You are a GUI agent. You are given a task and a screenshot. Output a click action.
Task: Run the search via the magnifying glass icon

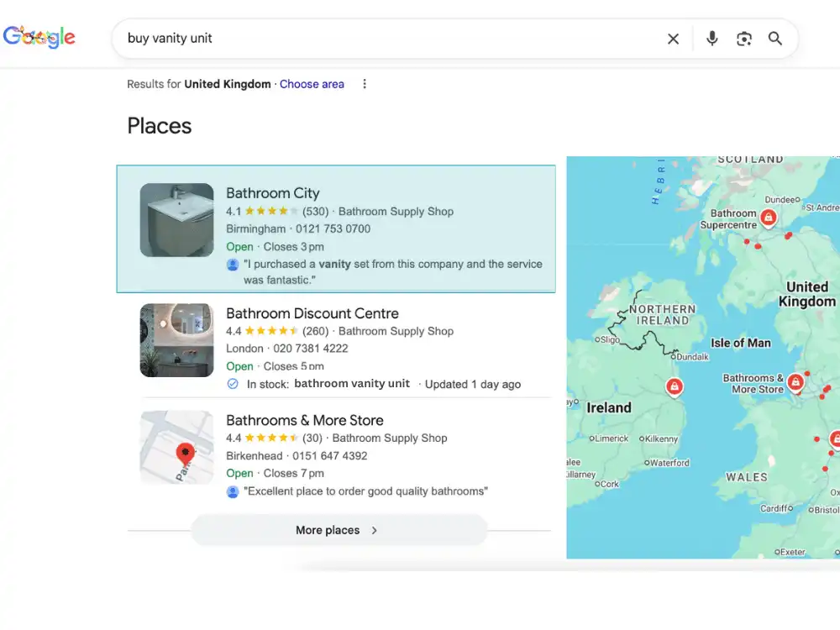coord(775,38)
